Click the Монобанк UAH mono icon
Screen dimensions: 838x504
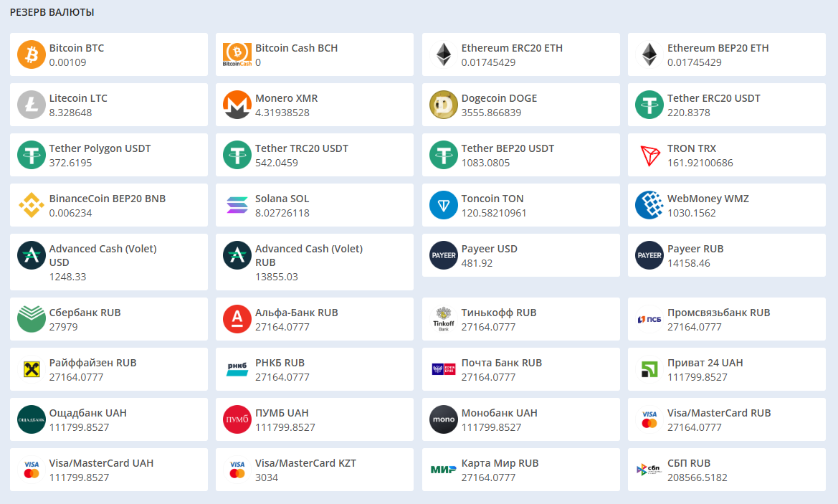pos(444,419)
